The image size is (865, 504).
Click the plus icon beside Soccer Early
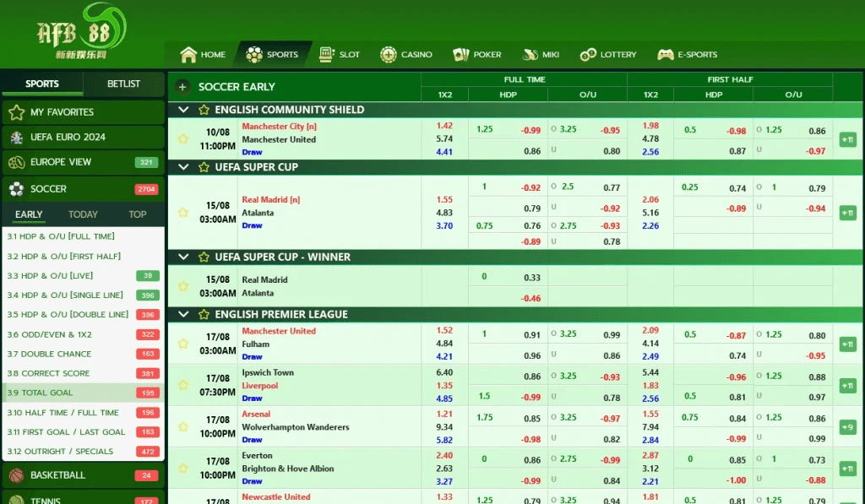182,87
